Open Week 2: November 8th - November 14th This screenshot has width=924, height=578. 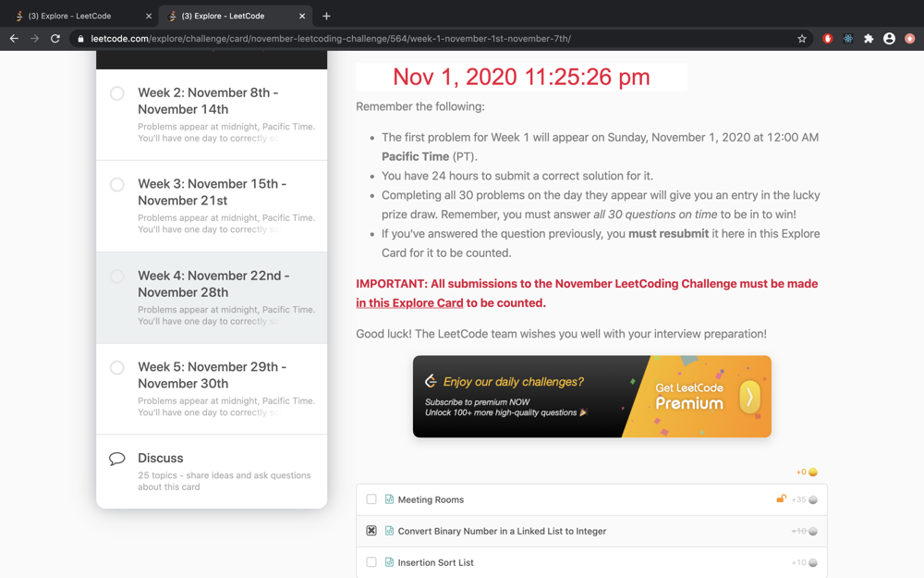(212, 115)
